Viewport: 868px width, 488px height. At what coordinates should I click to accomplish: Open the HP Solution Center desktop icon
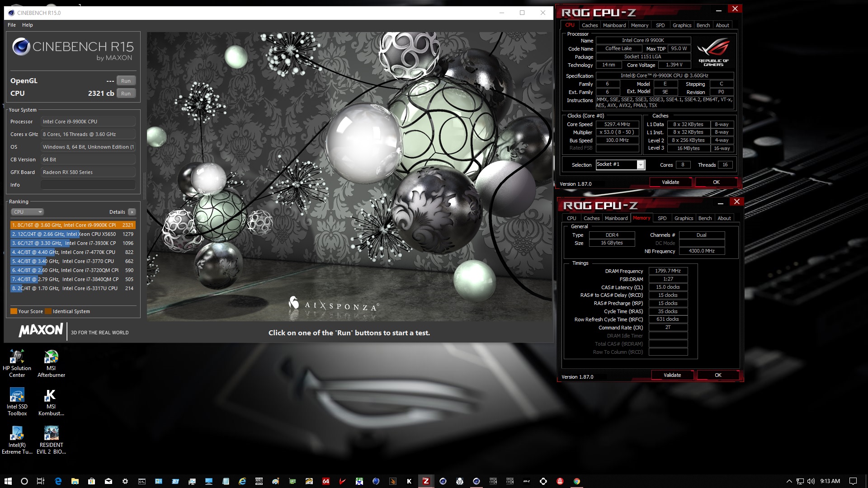click(17, 363)
